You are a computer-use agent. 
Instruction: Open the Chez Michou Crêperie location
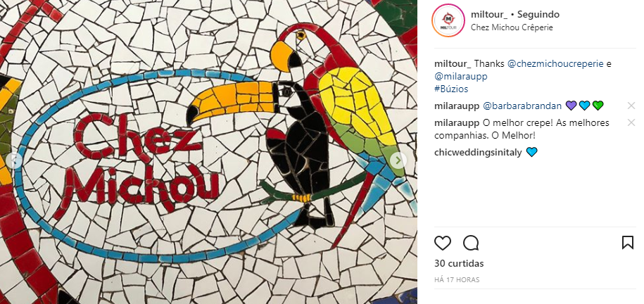[512, 27]
